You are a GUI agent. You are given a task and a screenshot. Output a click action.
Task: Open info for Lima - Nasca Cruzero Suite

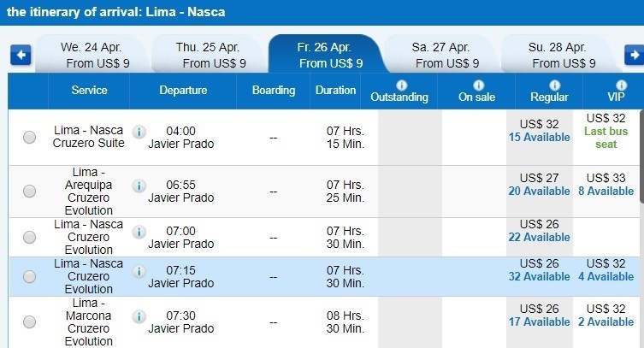(139, 131)
